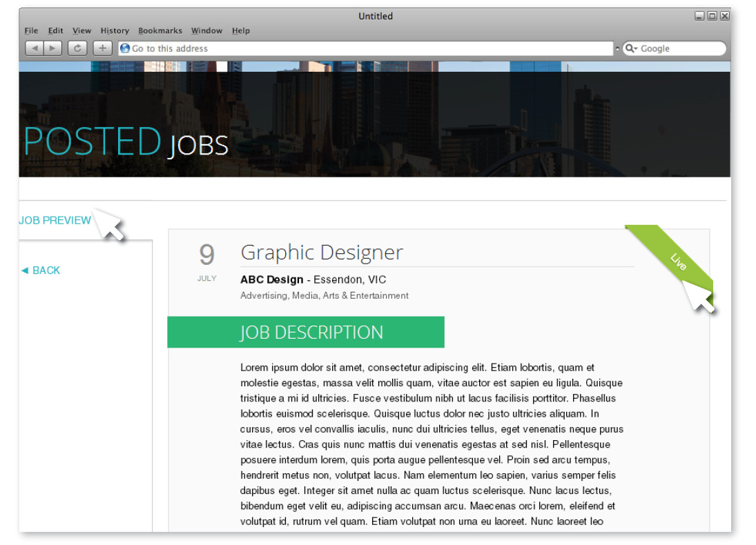The width and height of the screenshot is (756, 545).
Task: Open the Window menu
Action: [206, 30]
